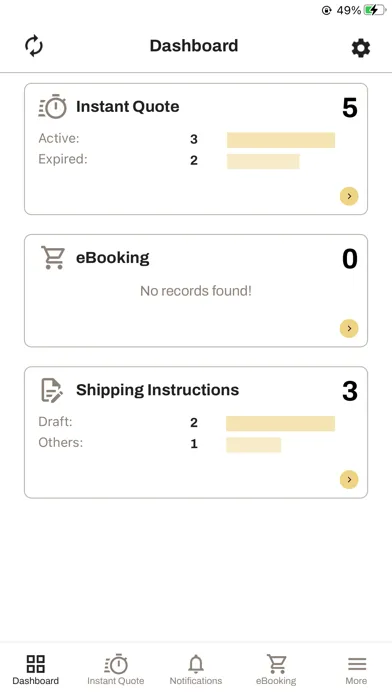
Task: Open the More menu tab
Action: pos(356,670)
